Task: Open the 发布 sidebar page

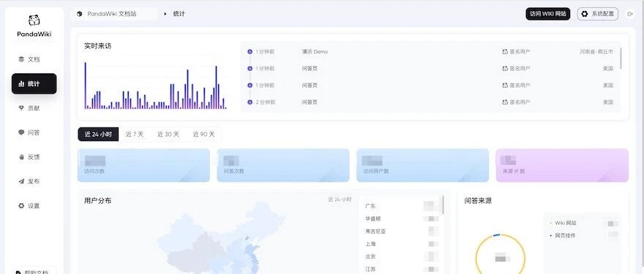Action: click(x=34, y=182)
